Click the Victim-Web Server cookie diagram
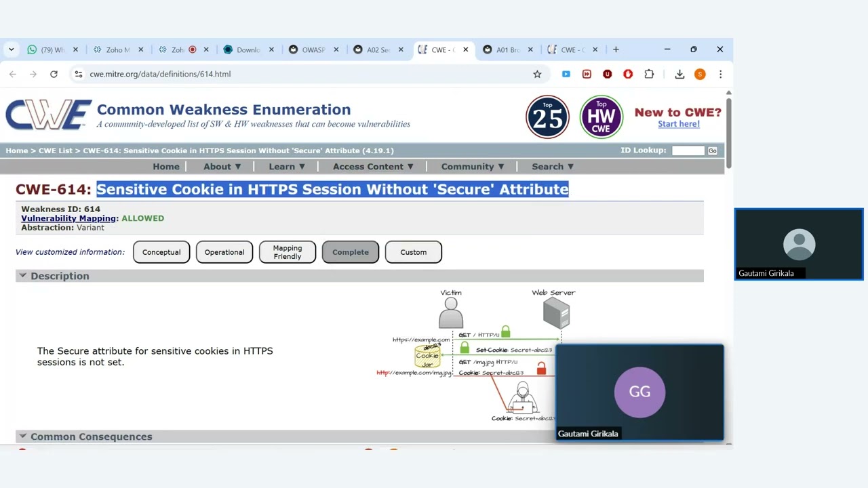This screenshot has width=868, height=488. point(475,356)
